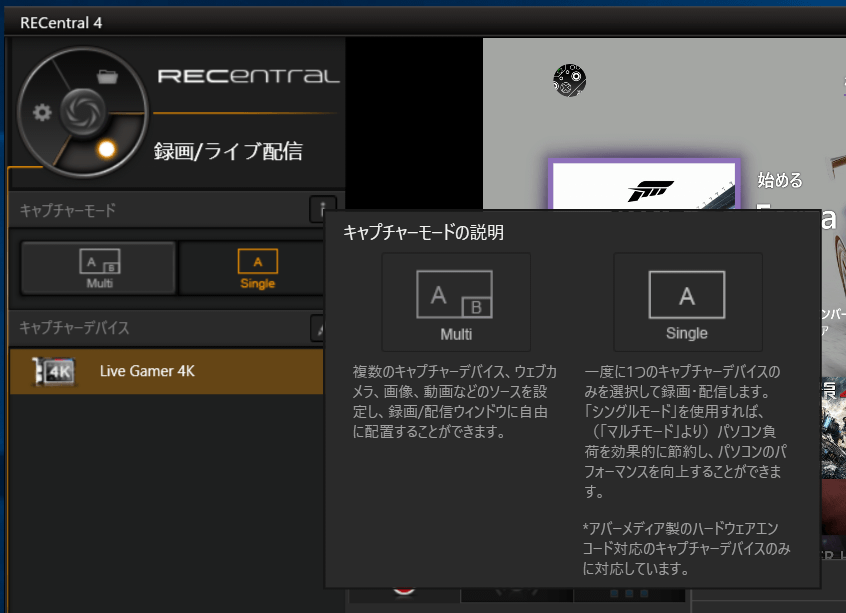
Task: Click the RECentral 4 window title
Action: [61, 23]
